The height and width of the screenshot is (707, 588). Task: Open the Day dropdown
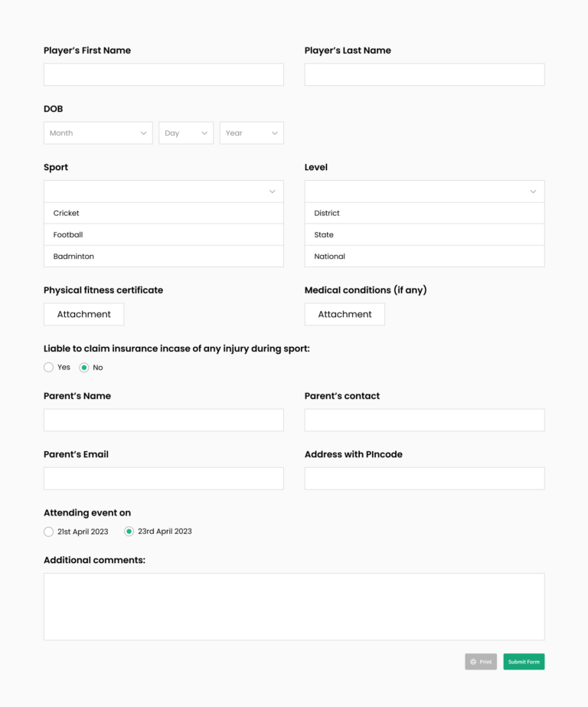pyautogui.click(x=185, y=133)
